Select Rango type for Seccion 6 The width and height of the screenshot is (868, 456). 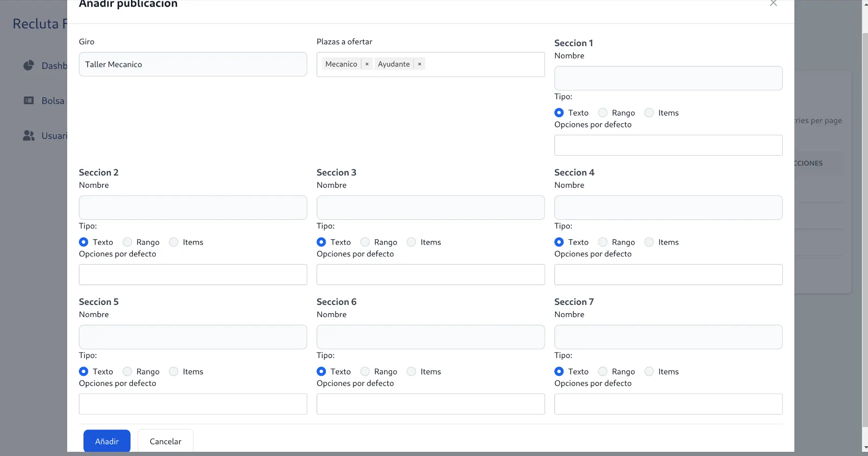[365, 372]
